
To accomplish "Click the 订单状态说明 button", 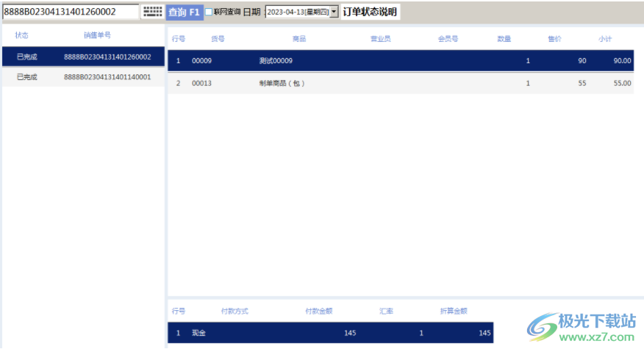I will pyautogui.click(x=370, y=12).
